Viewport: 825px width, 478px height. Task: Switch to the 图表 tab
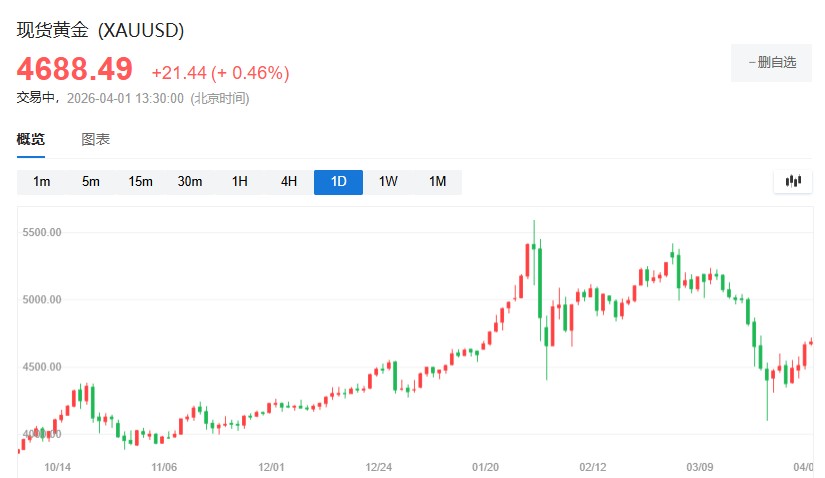(96, 139)
